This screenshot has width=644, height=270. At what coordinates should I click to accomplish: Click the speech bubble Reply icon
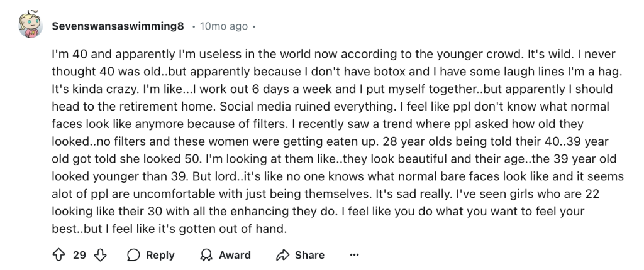click(133, 255)
